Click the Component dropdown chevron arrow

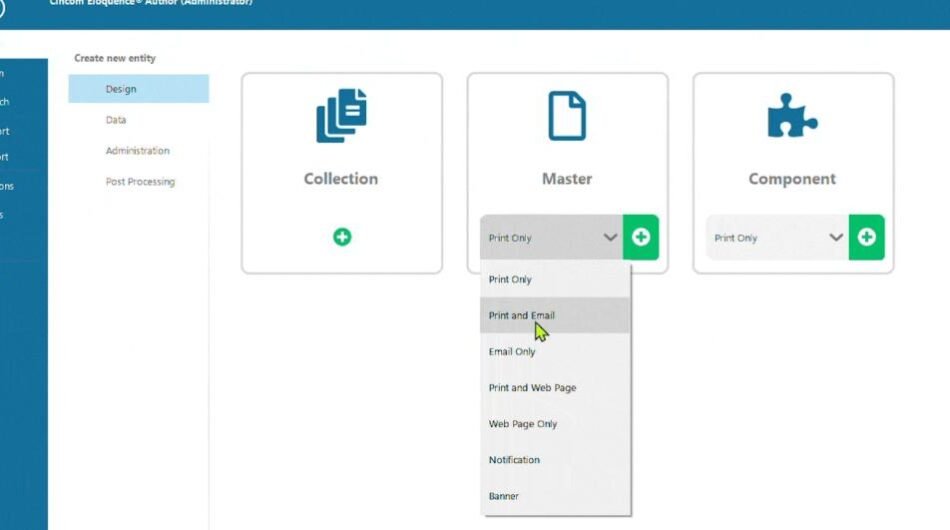[836, 237]
